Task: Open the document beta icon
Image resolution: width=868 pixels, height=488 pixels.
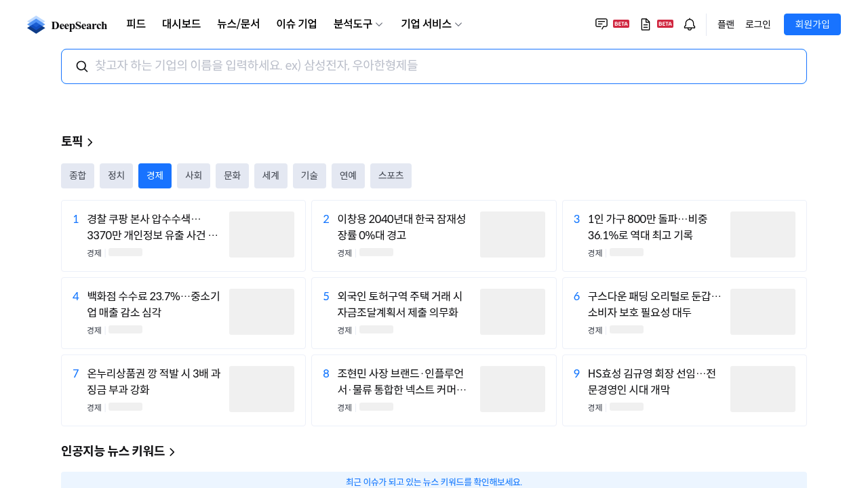Action: click(x=646, y=24)
